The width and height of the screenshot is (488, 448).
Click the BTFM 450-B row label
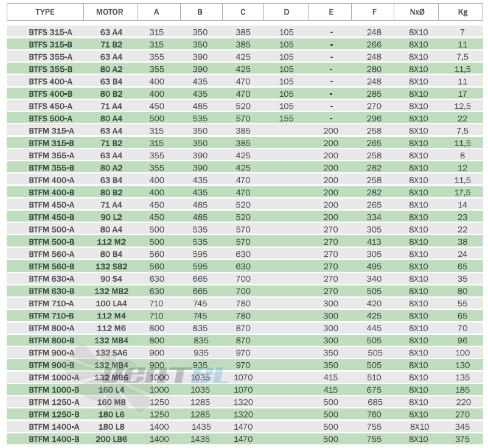(x=51, y=217)
